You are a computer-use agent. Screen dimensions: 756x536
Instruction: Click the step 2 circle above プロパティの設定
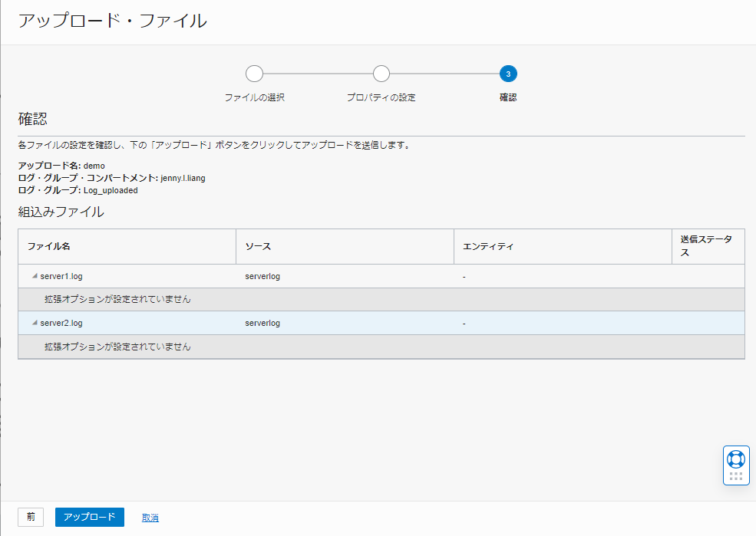tap(381, 74)
